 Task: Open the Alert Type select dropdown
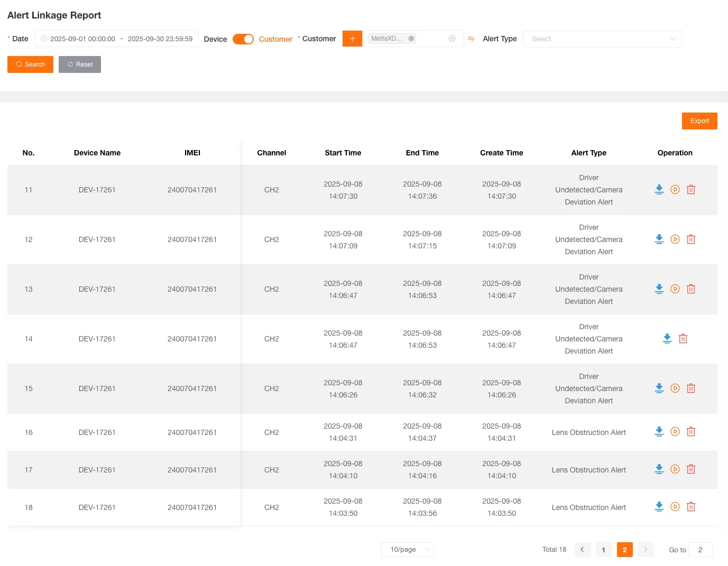(602, 39)
